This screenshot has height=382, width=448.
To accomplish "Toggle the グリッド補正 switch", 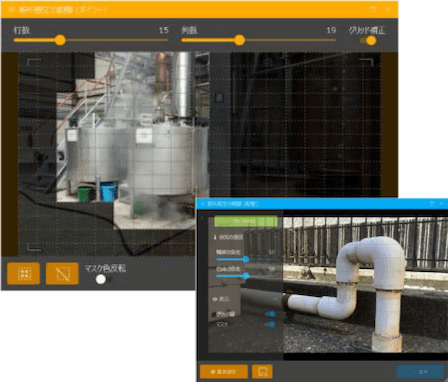I will pyautogui.click(x=368, y=41).
